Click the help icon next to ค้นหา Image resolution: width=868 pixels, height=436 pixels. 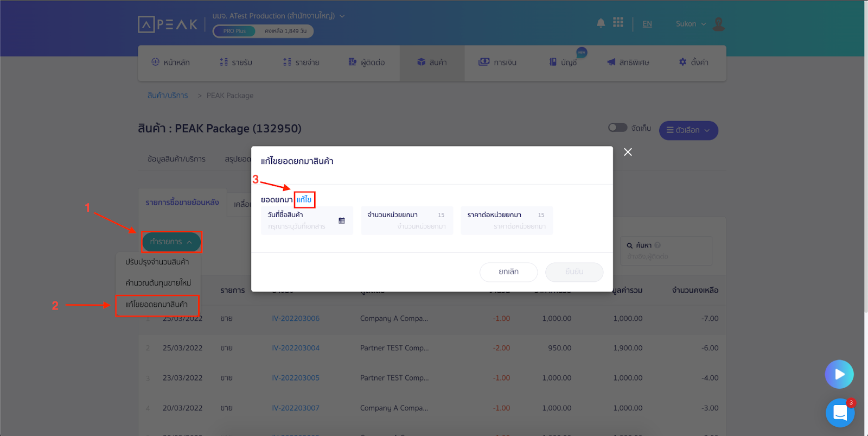658,245
